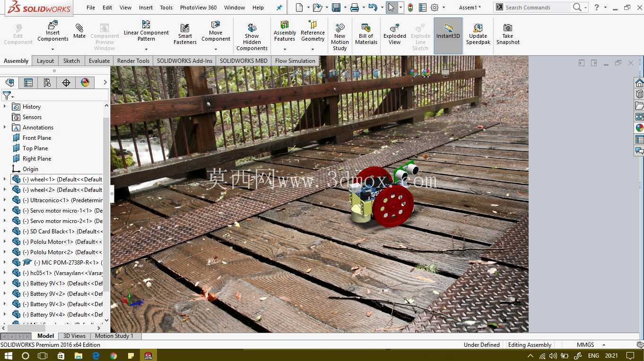Open the Windows Start menu
Image resolution: width=644 pixels, height=361 pixels.
(x=9, y=355)
